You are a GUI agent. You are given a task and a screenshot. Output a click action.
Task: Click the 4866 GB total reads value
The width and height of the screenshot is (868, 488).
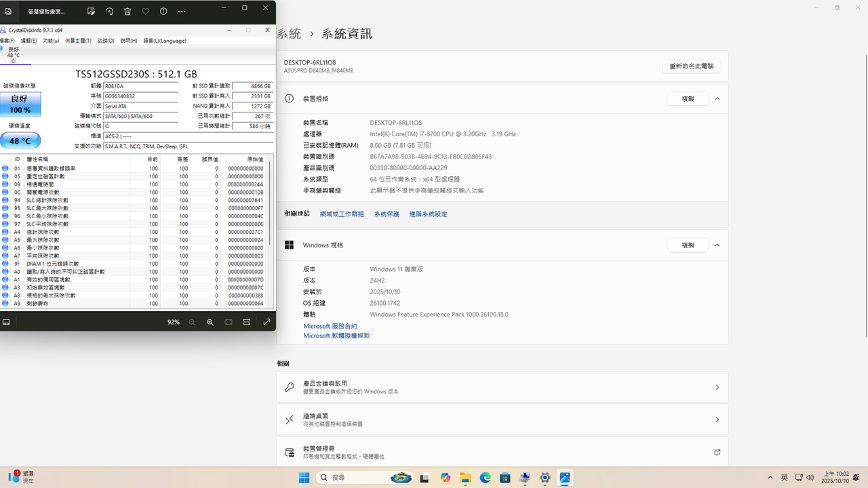pos(252,86)
